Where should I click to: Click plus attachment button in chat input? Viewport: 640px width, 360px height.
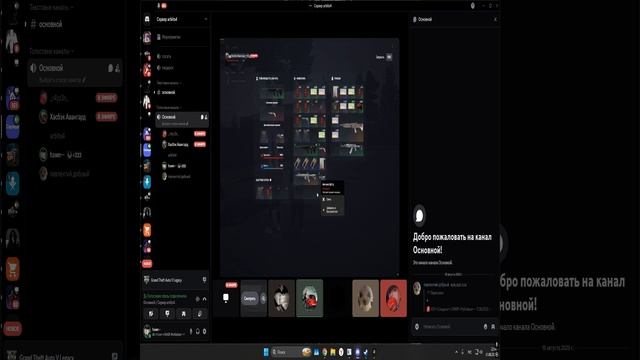click(x=417, y=327)
